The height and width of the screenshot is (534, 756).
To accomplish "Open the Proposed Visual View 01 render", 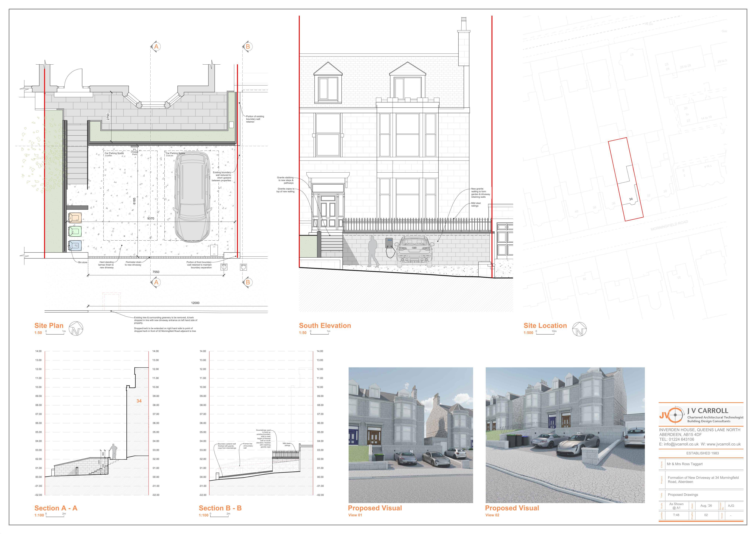I will (x=411, y=435).
